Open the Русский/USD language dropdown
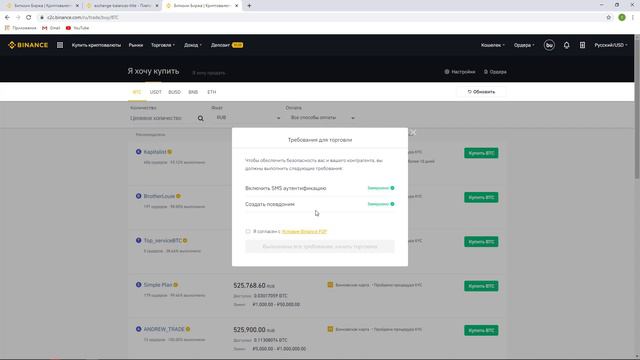Image resolution: width=640 pixels, height=360 pixels. pyautogui.click(x=611, y=45)
